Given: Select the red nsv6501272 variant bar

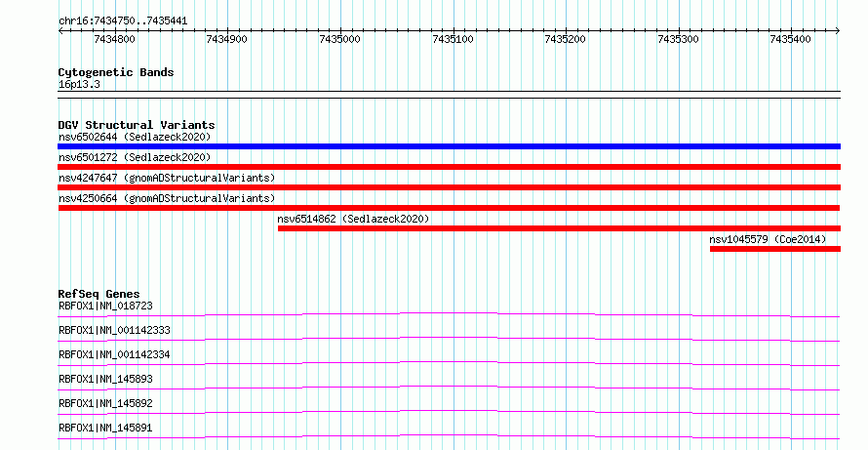Looking at the screenshot, I should pyautogui.click(x=449, y=167).
